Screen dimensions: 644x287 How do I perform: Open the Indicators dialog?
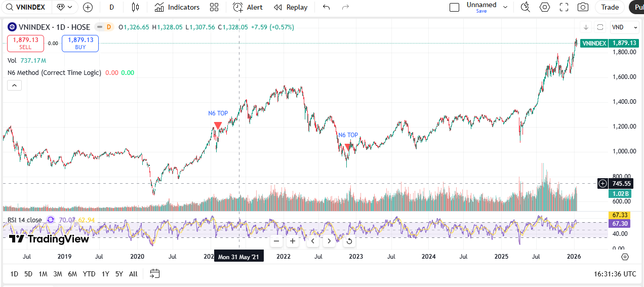coord(177,7)
